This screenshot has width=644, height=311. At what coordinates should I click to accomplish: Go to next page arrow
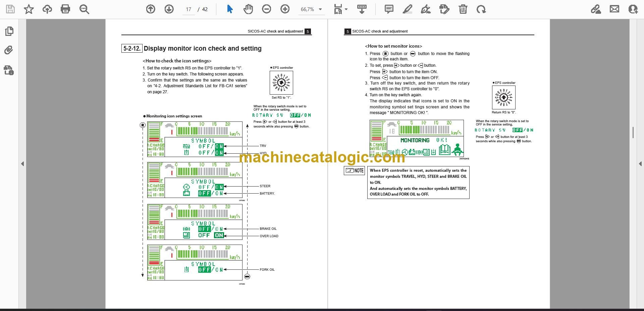point(169,9)
